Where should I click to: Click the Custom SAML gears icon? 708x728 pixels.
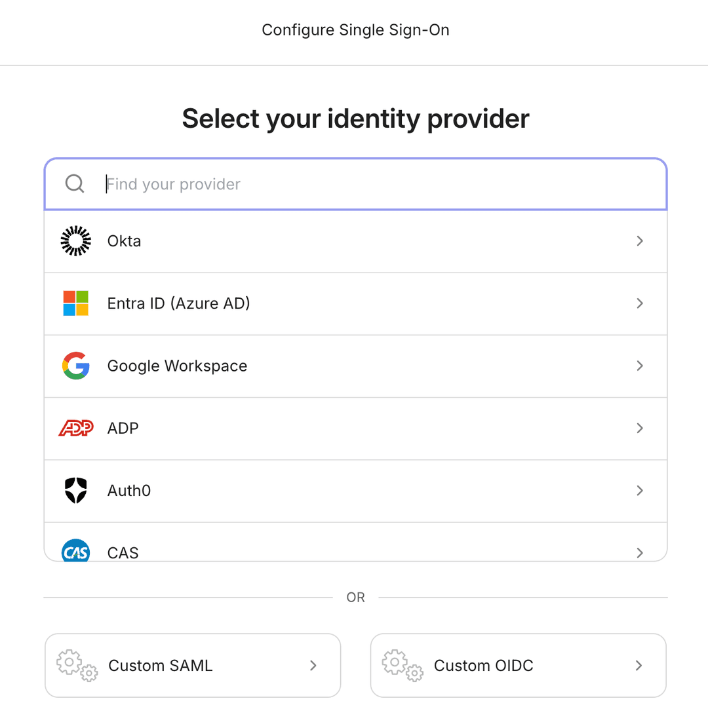[77, 665]
